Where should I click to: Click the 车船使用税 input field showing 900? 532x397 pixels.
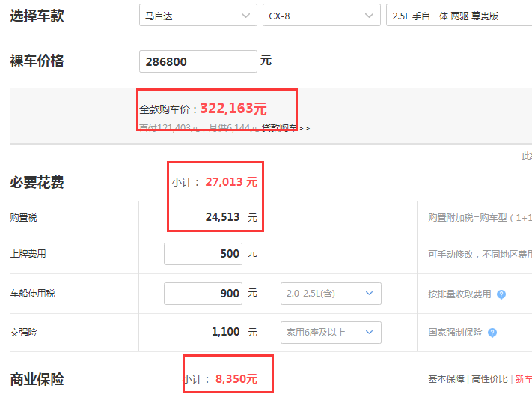point(203,294)
